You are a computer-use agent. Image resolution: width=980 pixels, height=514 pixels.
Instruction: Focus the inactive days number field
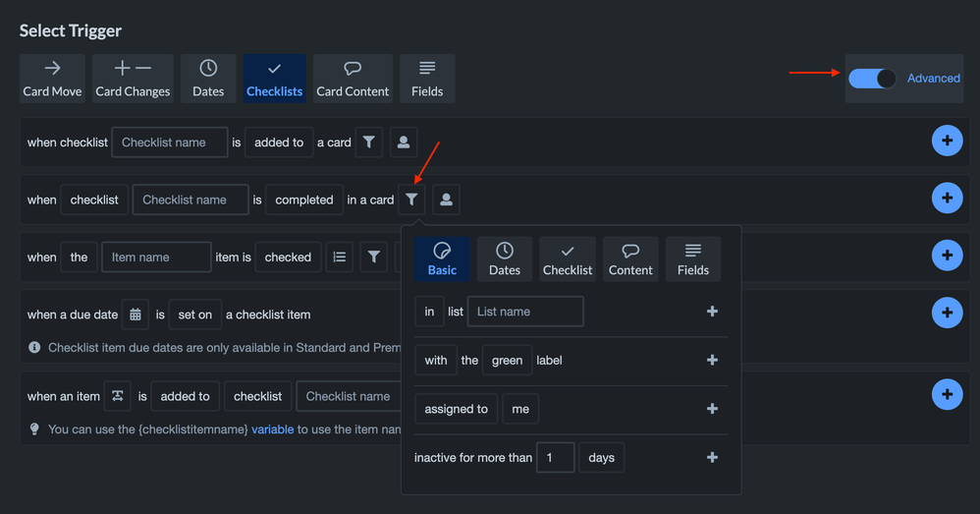(556, 458)
